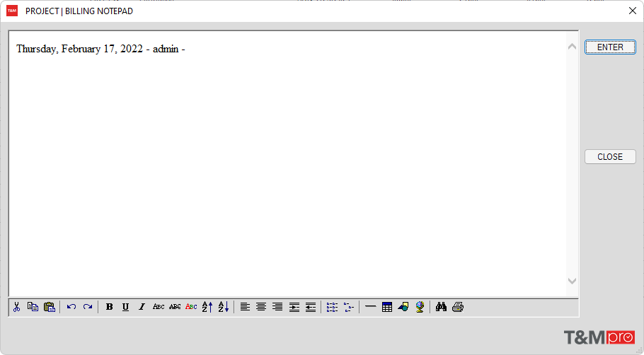This screenshot has height=355, width=644.
Task: Click the red ABC font color icon
Action: [x=191, y=307]
